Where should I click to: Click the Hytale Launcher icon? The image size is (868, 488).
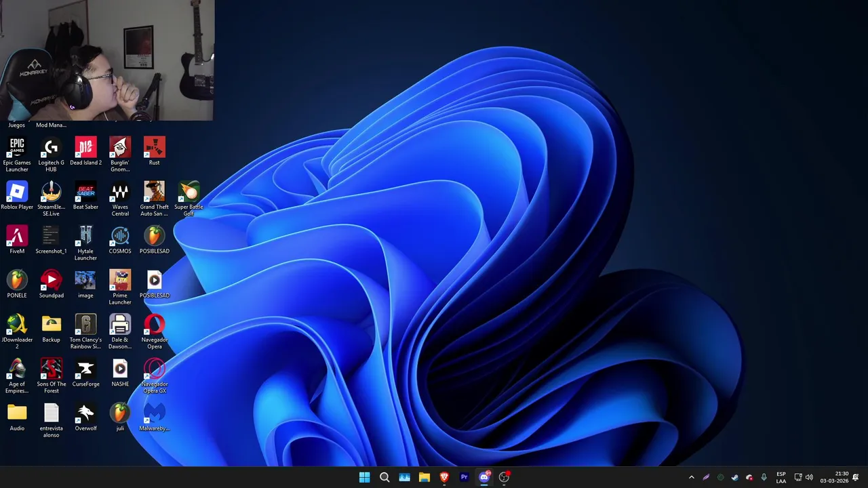(x=85, y=243)
